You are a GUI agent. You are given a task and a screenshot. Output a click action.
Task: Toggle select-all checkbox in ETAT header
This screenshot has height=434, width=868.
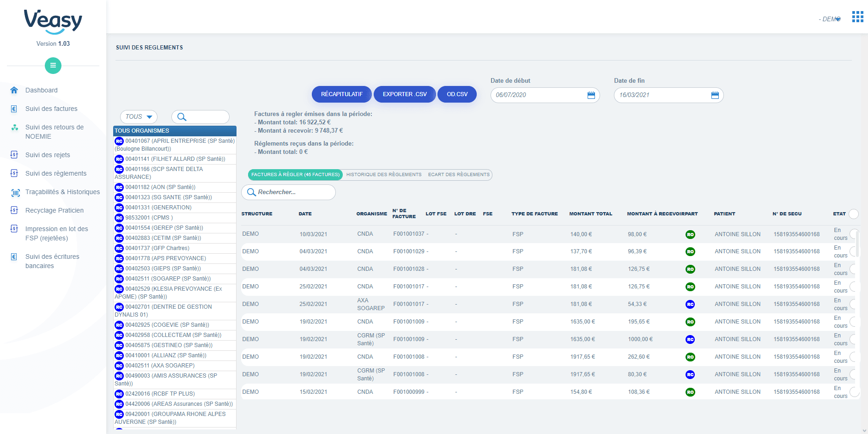(854, 214)
